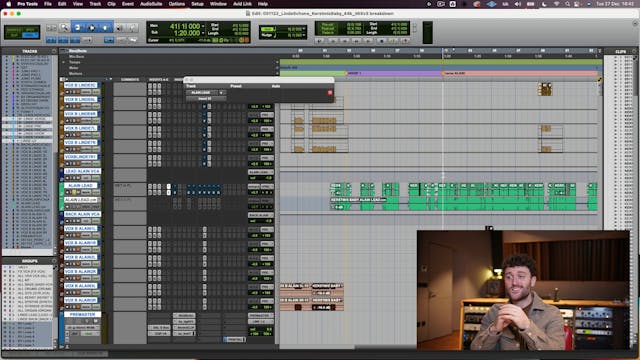Open the Main counter format dropdown
Screen dimensions: 640x360
(x=203, y=27)
